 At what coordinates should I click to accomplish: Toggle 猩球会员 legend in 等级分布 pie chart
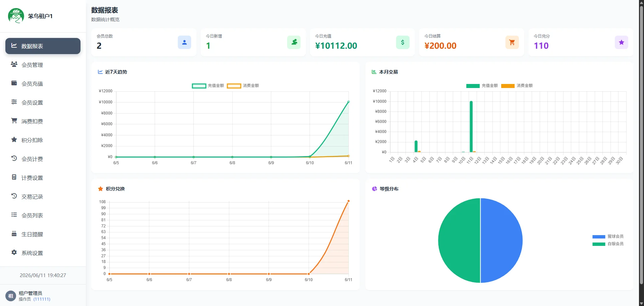608,236
